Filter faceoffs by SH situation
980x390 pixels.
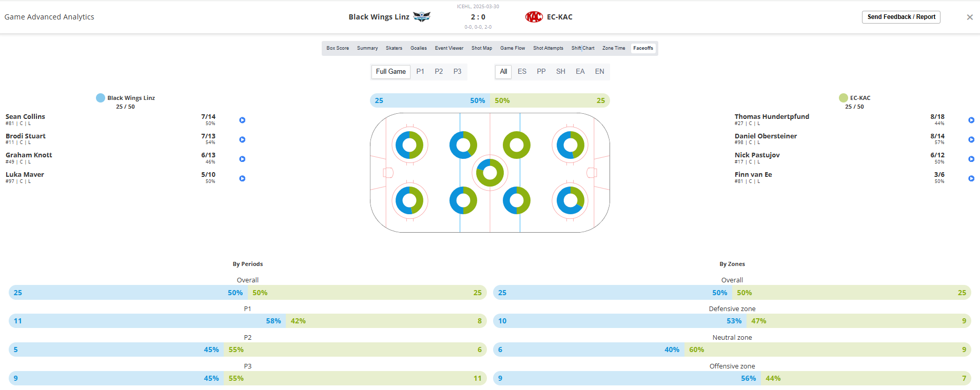[560, 72]
